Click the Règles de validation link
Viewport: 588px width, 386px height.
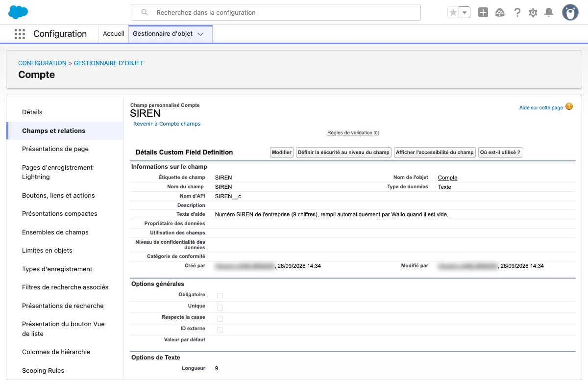coord(350,133)
